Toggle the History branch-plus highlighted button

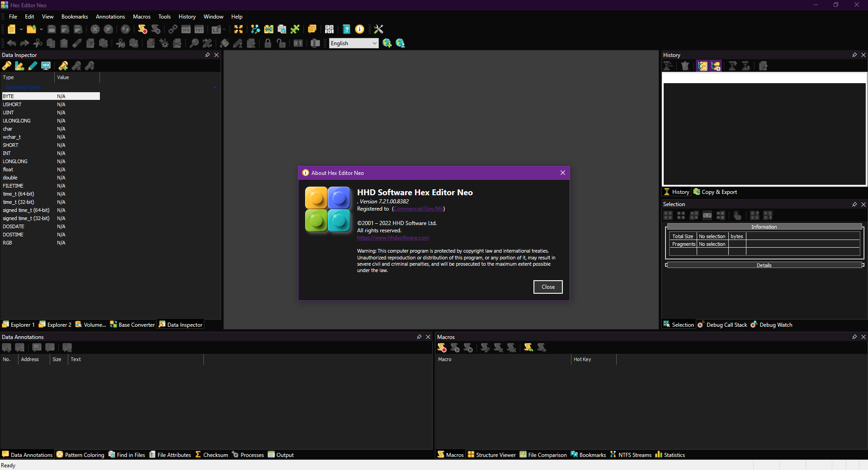coord(716,66)
